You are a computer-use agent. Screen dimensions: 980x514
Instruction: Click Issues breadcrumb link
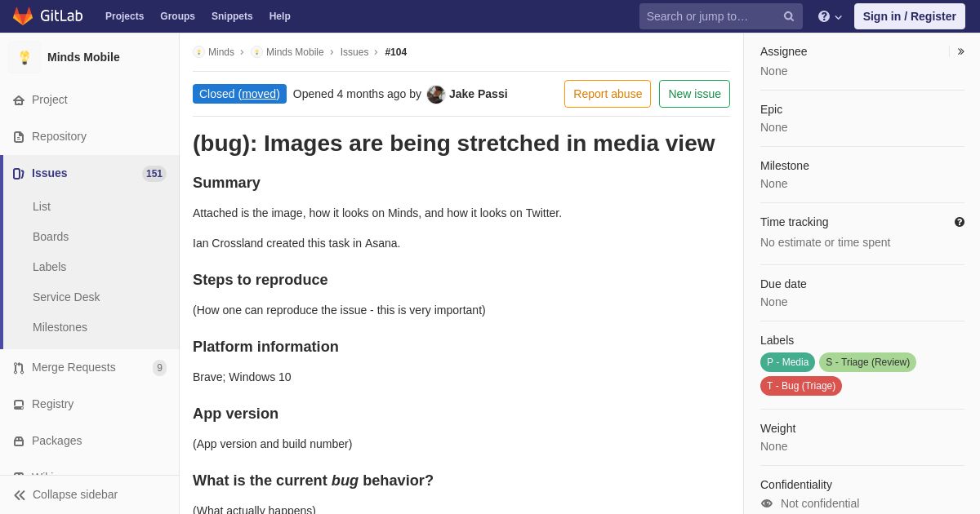(x=354, y=52)
